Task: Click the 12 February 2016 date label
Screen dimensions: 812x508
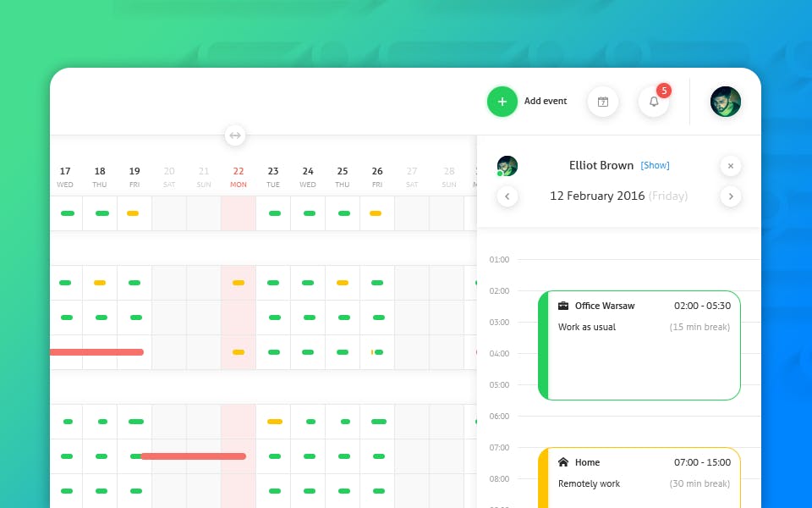Action: click(x=597, y=196)
